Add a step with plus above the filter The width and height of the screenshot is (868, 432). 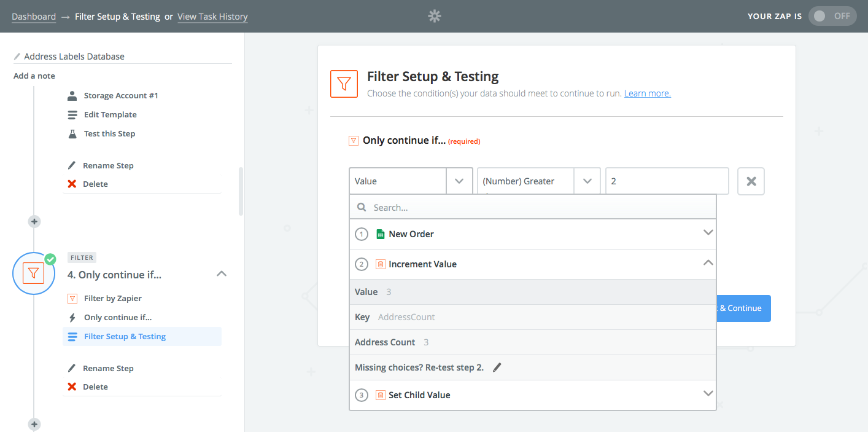(x=34, y=221)
